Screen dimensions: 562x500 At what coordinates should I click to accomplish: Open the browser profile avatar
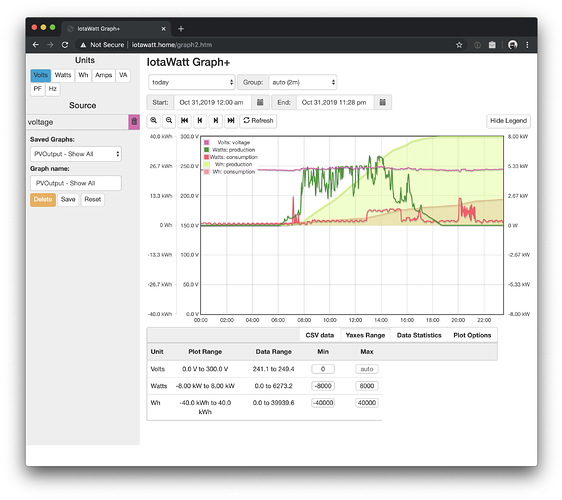click(513, 45)
